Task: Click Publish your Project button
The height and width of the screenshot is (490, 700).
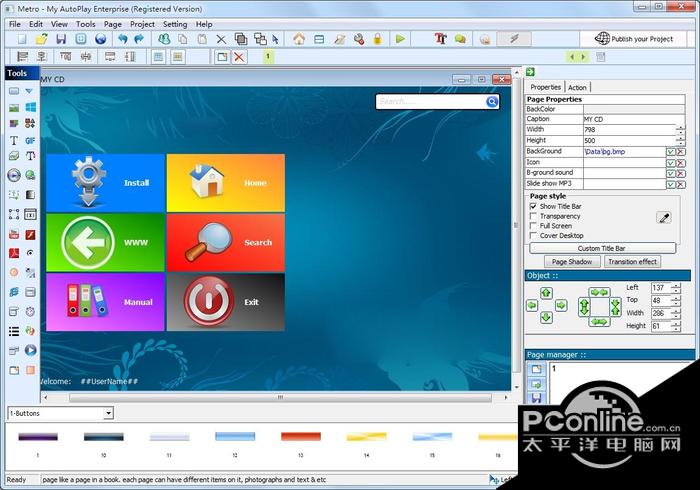Action: tap(634, 39)
